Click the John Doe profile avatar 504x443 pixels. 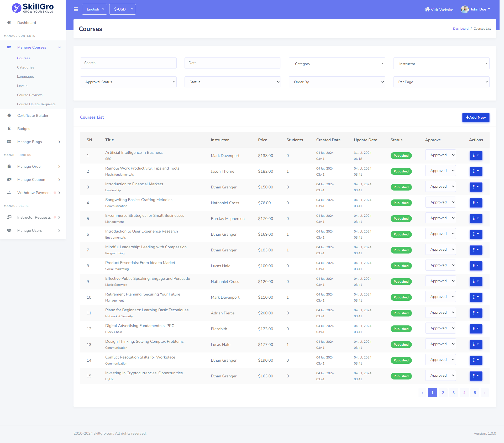pos(465,9)
